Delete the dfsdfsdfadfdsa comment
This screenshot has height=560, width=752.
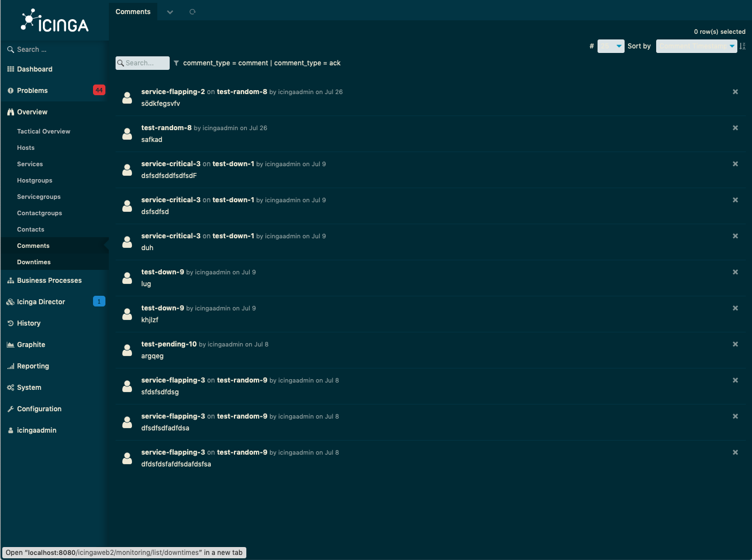[735, 416]
